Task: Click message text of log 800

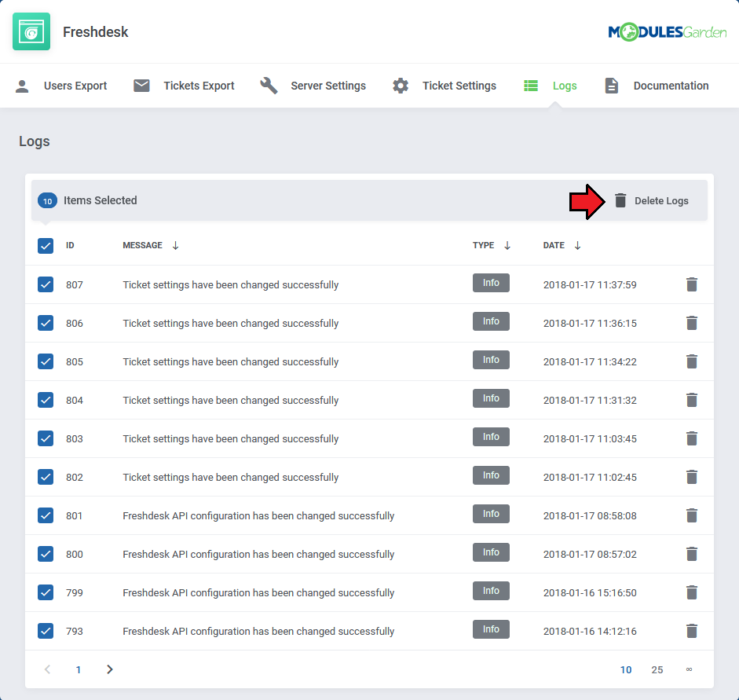Action: [258, 555]
